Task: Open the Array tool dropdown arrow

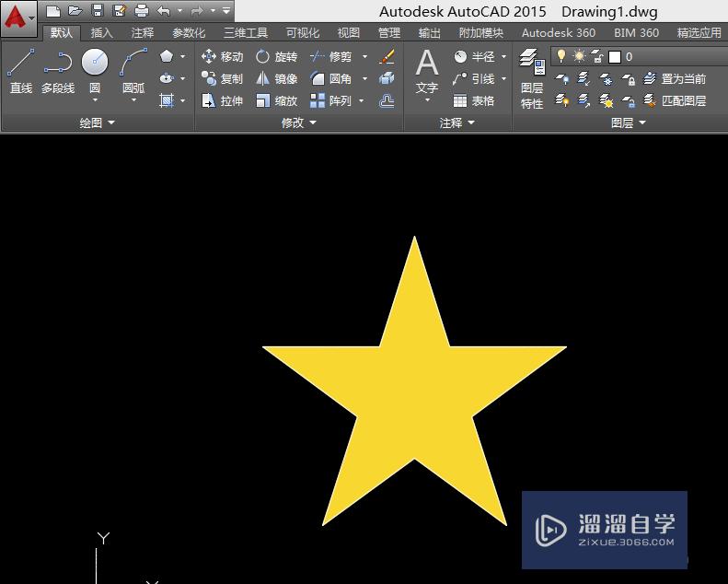Action: 362,100
